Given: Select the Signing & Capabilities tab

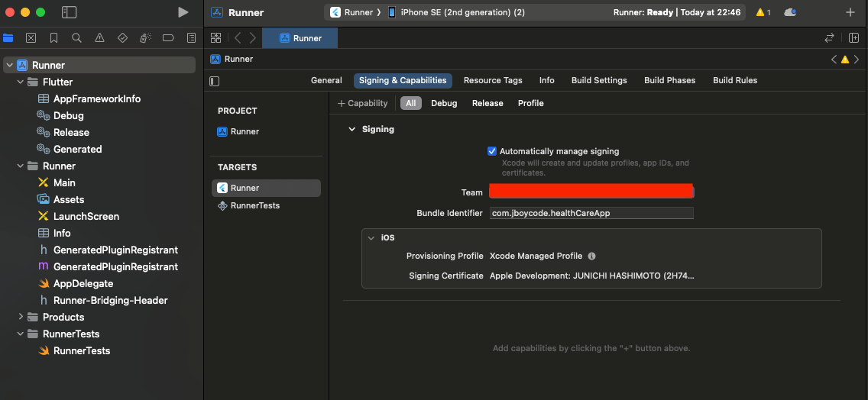Looking at the screenshot, I should tap(403, 80).
